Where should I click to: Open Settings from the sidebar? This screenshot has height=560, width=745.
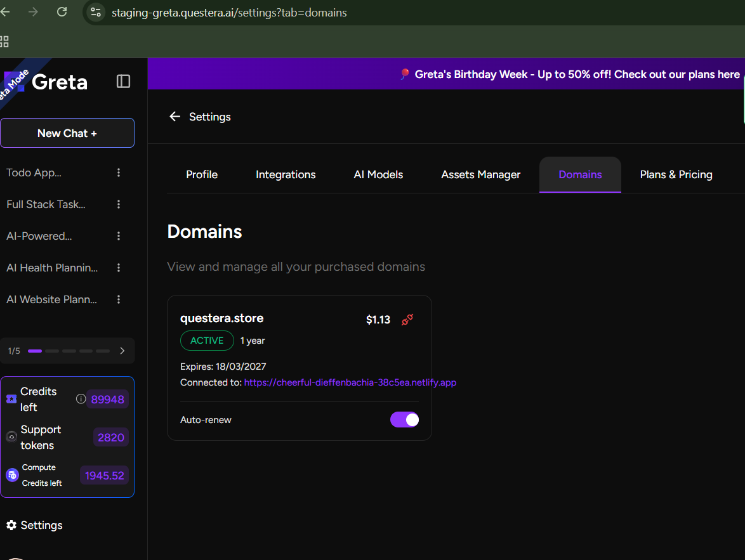35,525
